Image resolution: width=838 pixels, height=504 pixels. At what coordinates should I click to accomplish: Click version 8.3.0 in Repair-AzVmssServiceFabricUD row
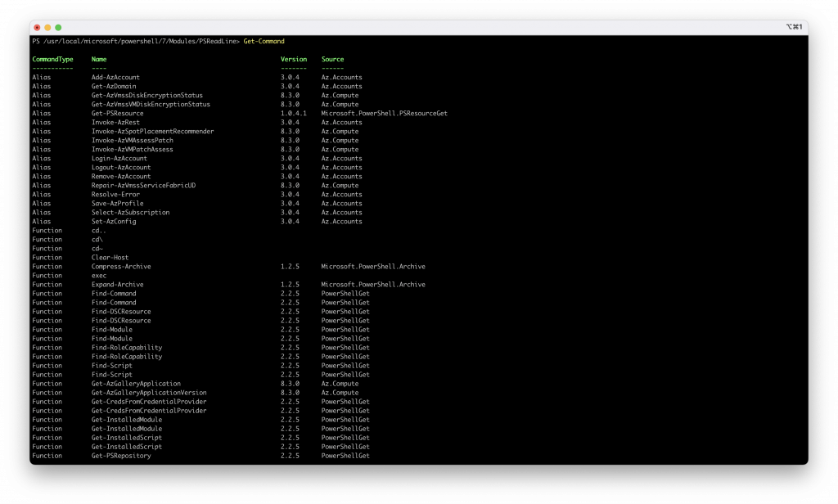pos(290,186)
